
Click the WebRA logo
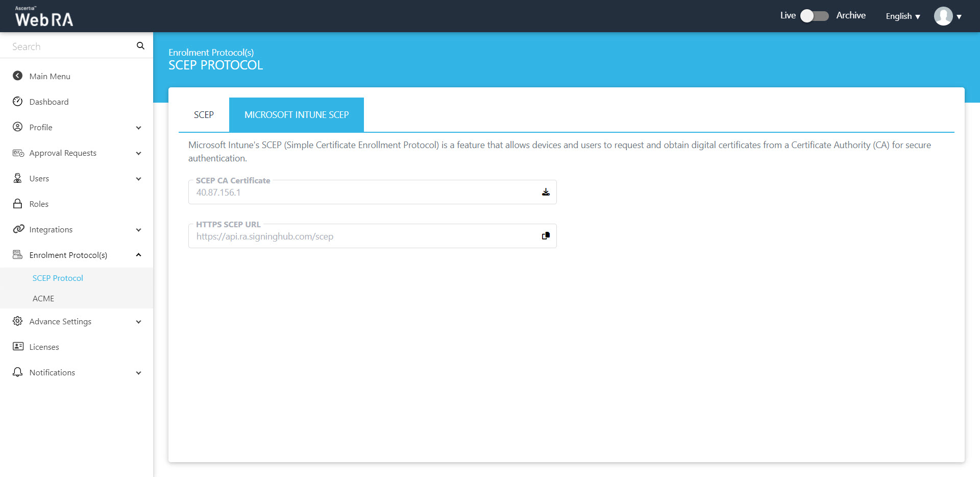44,17
